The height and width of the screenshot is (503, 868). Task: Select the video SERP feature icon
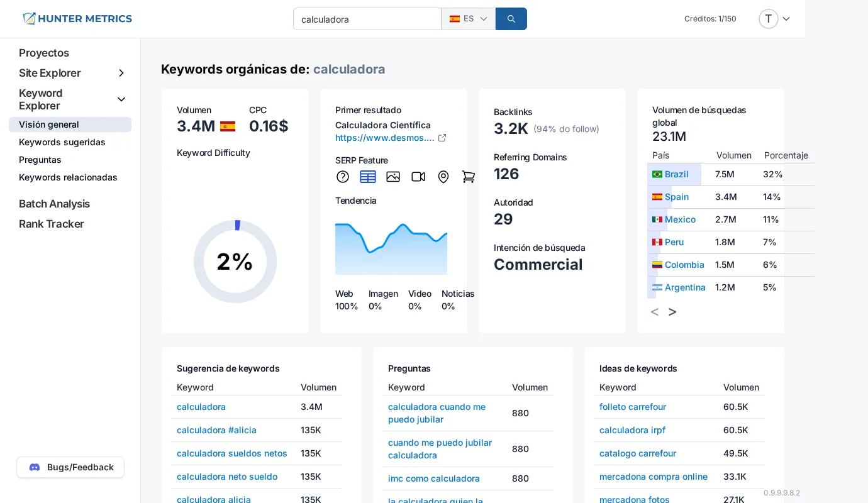point(418,177)
